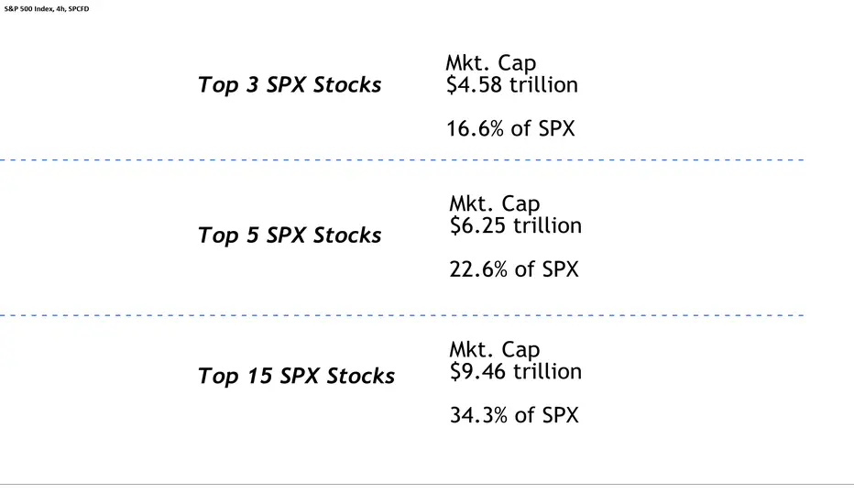Select the upper dashed blue horizontal line
Screen dimensions: 854x504
click(402, 160)
